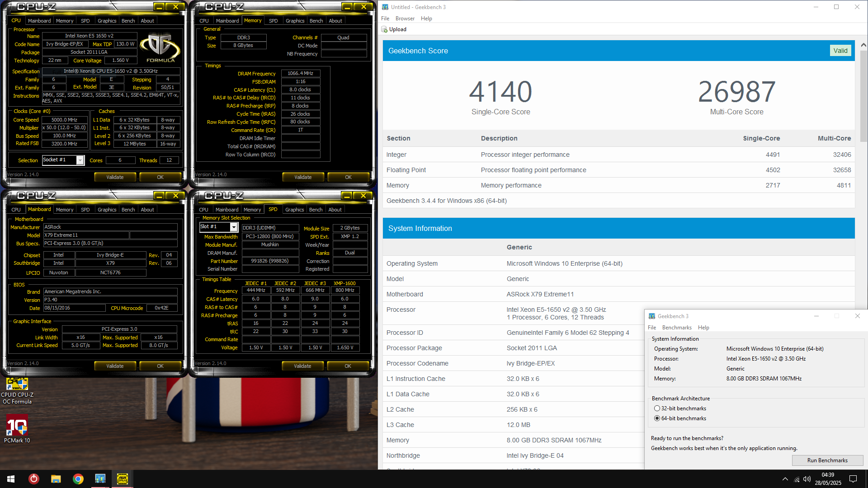The width and height of the screenshot is (868, 488).
Task: Open the Slot #1 memory slot dropdown
Action: coord(234,227)
